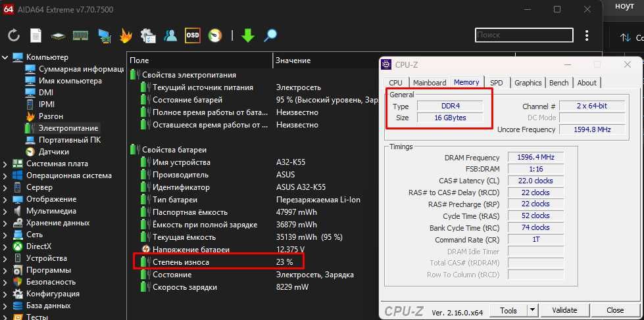Viewport: 644px width, 320px height.
Task: Click the DRAM Frequency value field
Action: tap(535, 158)
